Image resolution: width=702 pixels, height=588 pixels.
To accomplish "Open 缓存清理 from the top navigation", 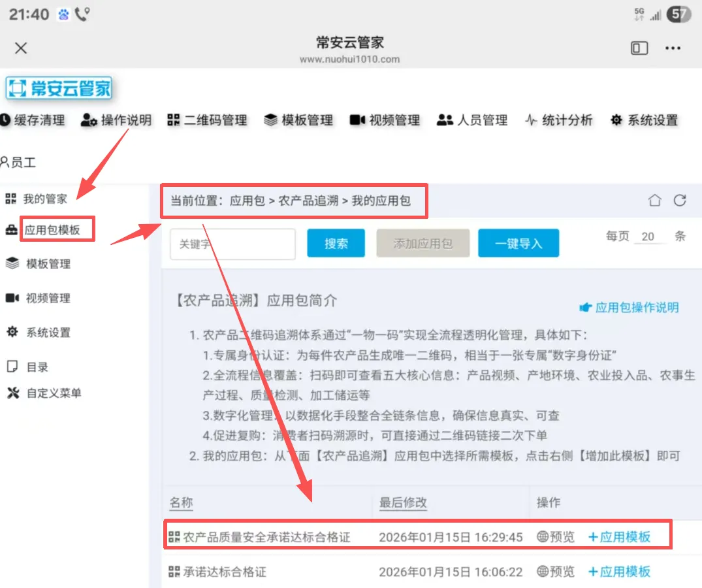I will click(x=33, y=120).
